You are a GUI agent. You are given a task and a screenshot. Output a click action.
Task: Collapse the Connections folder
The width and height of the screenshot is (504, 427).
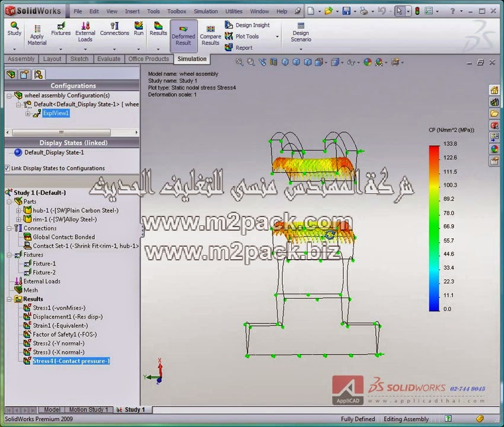(9, 228)
